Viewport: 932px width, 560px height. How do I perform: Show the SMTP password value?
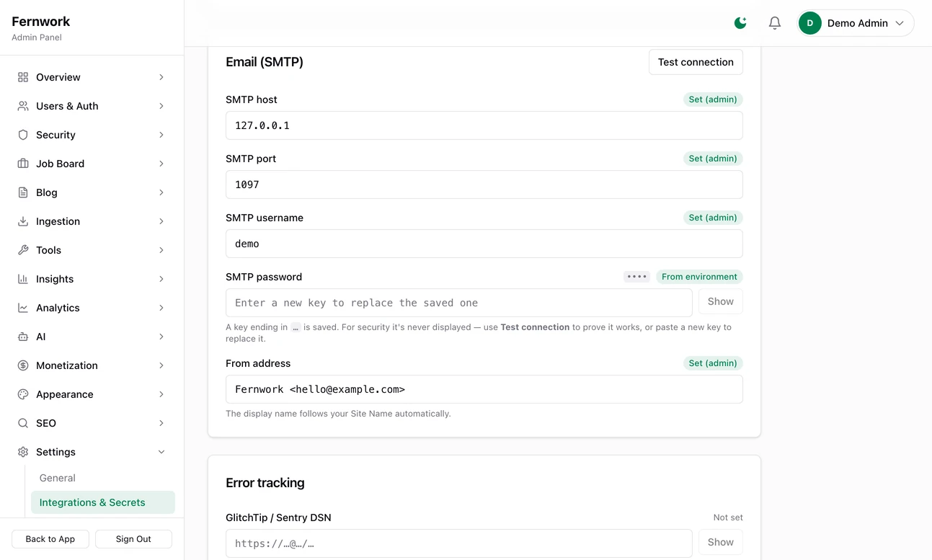(x=721, y=302)
